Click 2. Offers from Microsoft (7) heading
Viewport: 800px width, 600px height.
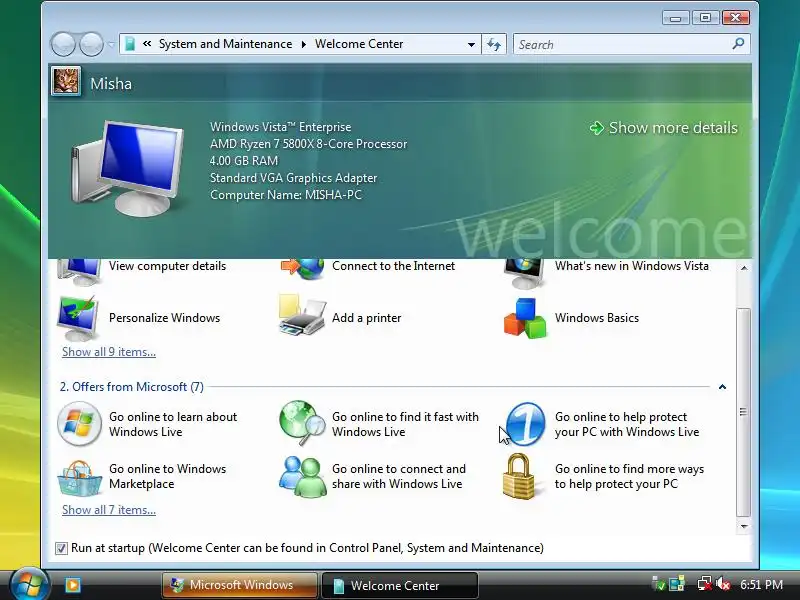tap(132, 387)
